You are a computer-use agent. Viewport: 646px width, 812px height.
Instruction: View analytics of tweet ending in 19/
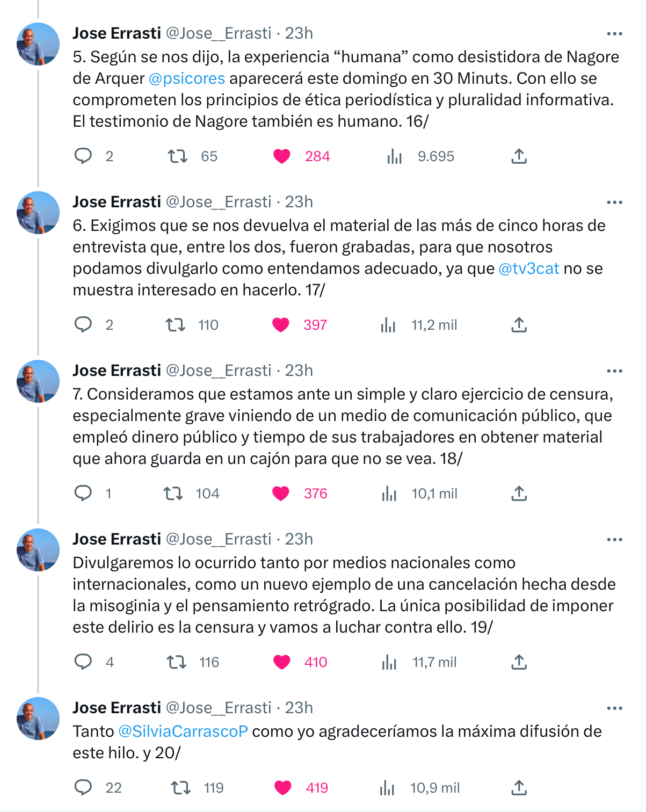[389, 662]
